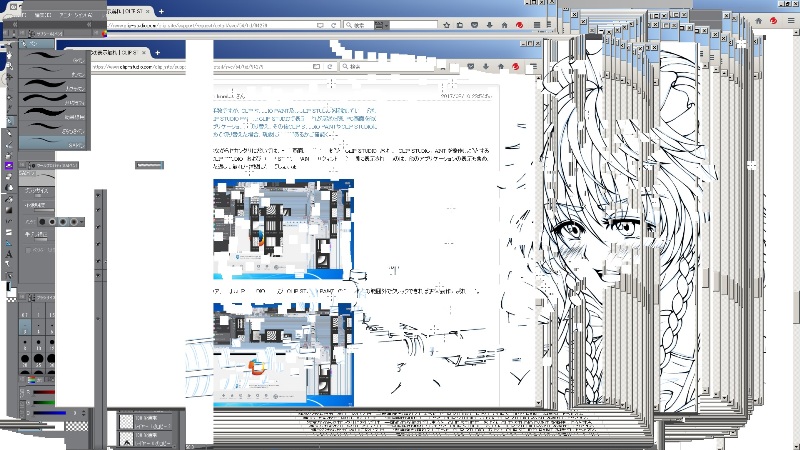Open hamburger menu in rear Firefox window
The height and width of the screenshot is (450, 800).
537,24
